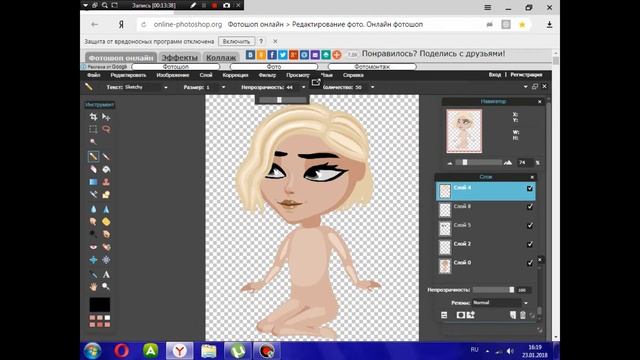Screen dimensions: 640x360
Task: Toggle visibility of Слой 8 layer
Action: click(x=530, y=207)
